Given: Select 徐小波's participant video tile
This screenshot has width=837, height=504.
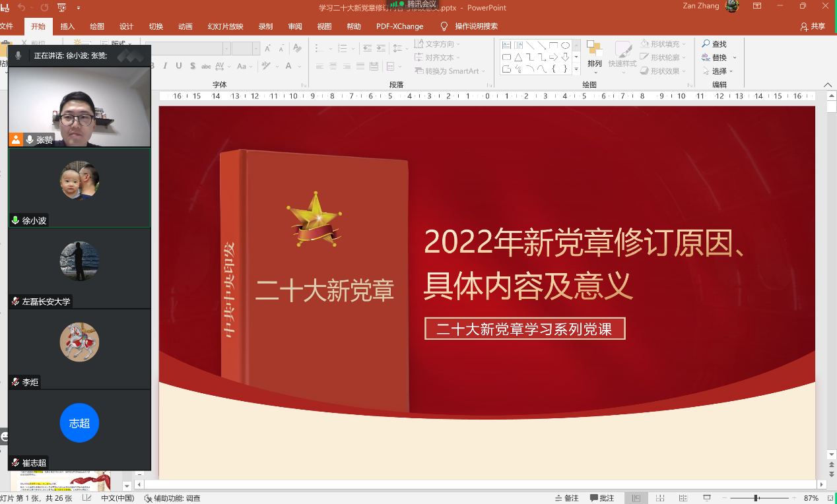Looking at the screenshot, I should tap(79, 187).
